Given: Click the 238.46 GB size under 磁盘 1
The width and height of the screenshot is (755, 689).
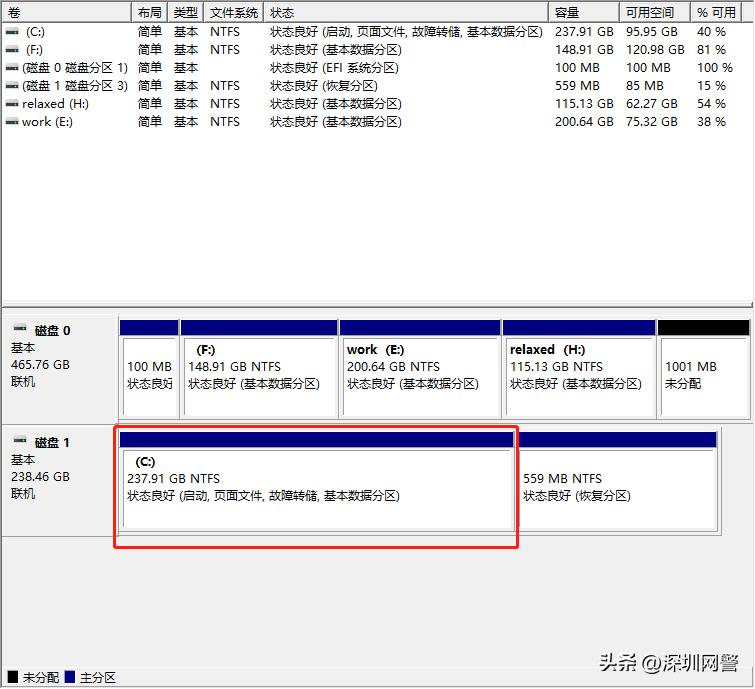Looking at the screenshot, I should click(40, 477).
